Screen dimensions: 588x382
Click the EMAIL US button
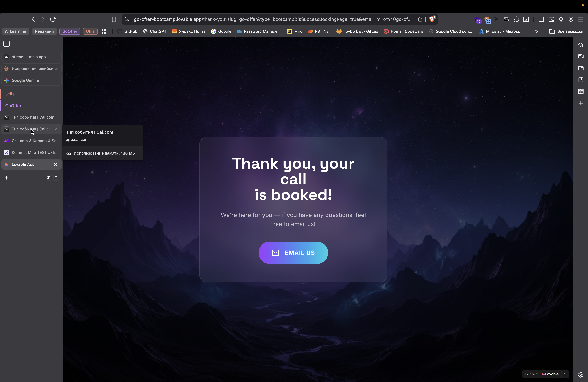(293, 253)
